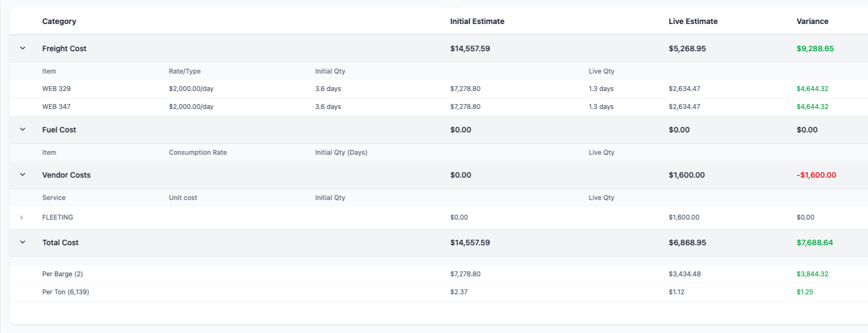Click the Category column header

59,21
